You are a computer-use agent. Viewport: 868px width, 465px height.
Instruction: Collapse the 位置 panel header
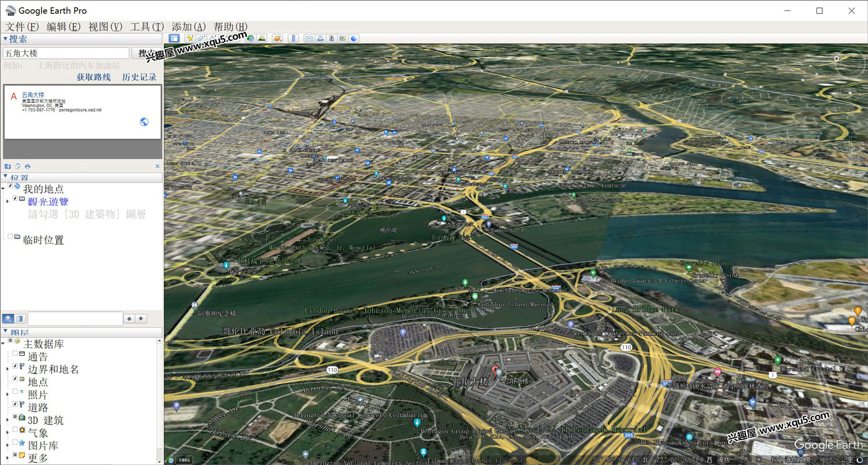pyautogui.click(x=82, y=177)
